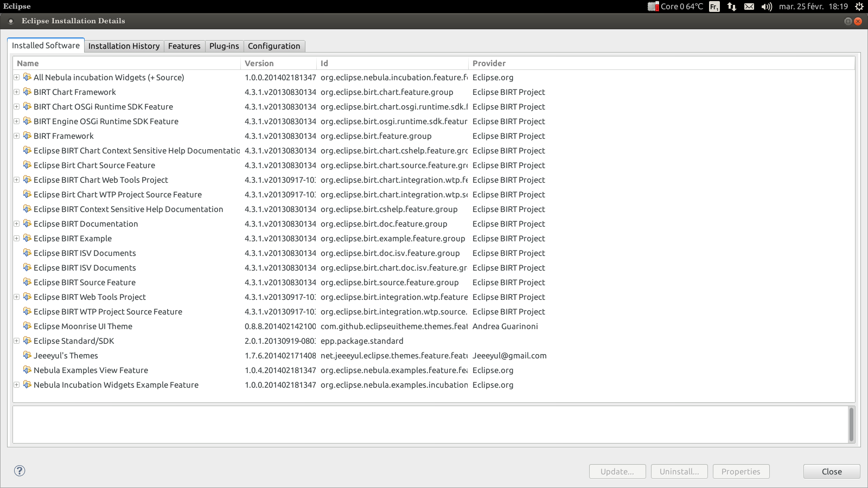The height and width of the screenshot is (488, 868).
Task: Sort by the Version column header
Action: tap(278, 63)
